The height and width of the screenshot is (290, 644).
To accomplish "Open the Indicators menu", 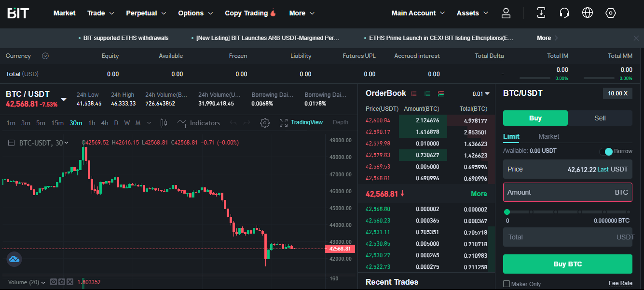I will pos(199,123).
